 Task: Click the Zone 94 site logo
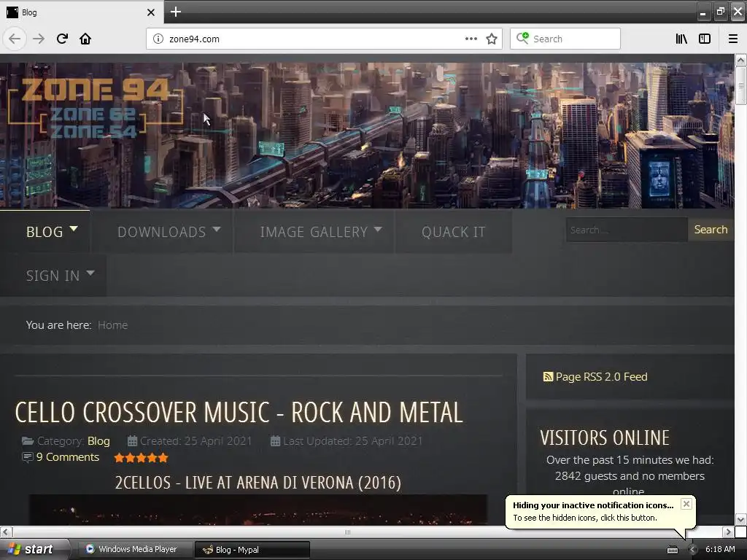pos(96,109)
